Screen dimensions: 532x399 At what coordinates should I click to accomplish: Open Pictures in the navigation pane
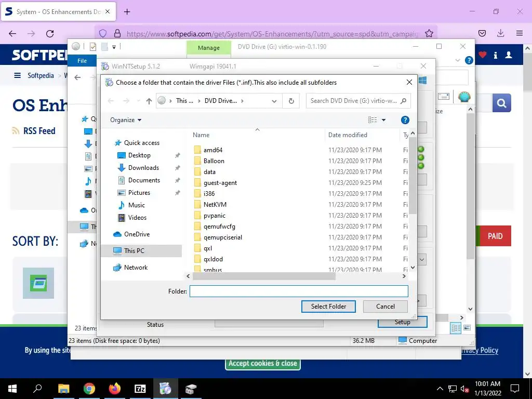[139, 193]
